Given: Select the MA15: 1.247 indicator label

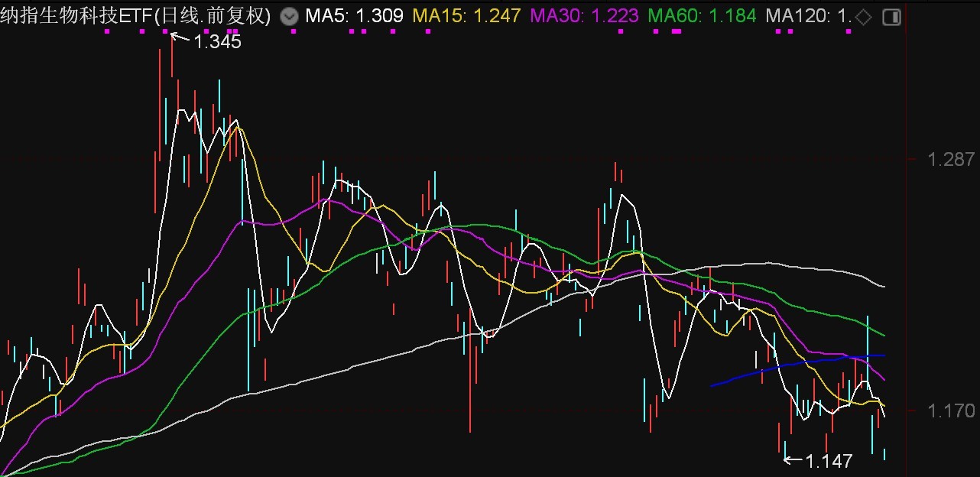Looking at the screenshot, I should (x=466, y=16).
